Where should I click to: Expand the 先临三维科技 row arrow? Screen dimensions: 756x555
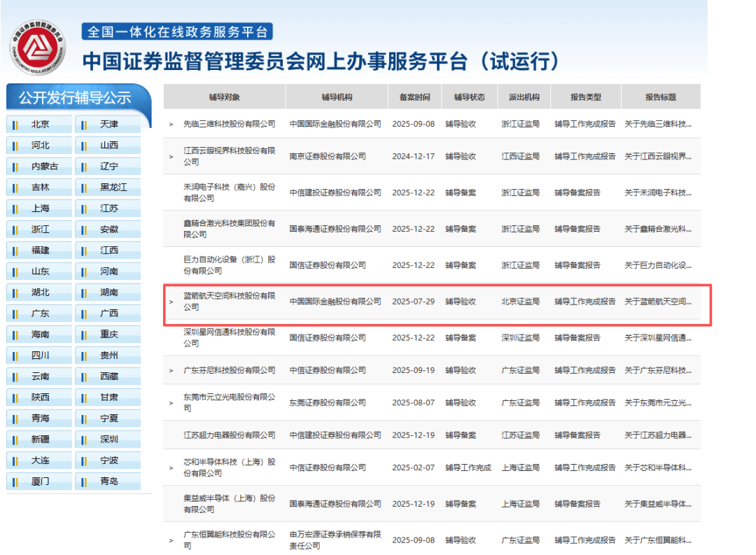click(x=171, y=124)
